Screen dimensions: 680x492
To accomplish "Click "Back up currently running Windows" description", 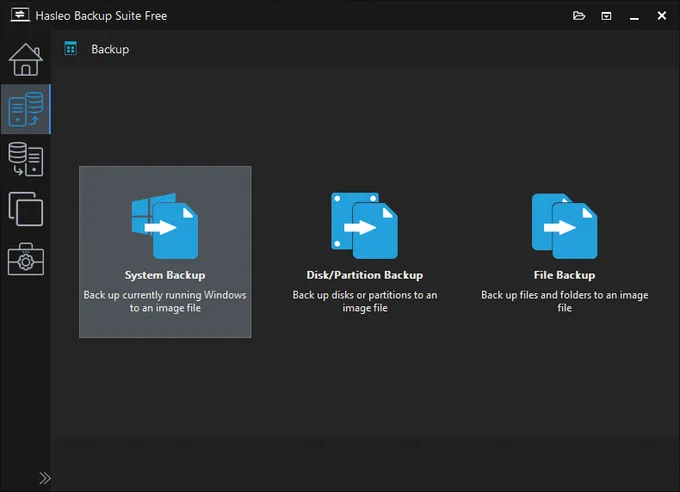I will coord(165,301).
